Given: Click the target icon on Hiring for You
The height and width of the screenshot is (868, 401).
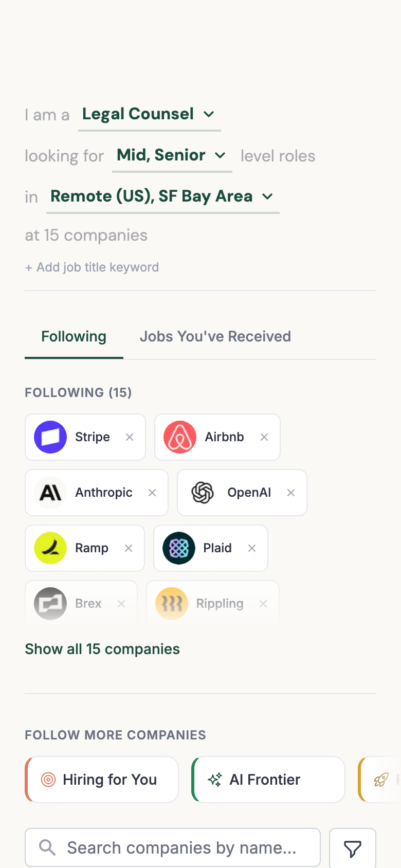Looking at the screenshot, I should (49, 779).
